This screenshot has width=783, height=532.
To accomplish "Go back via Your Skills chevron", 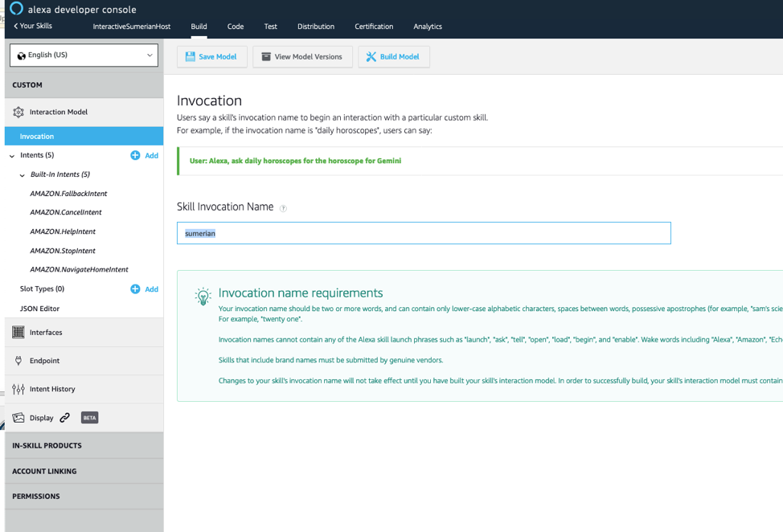I will click(x=33, y=26).
